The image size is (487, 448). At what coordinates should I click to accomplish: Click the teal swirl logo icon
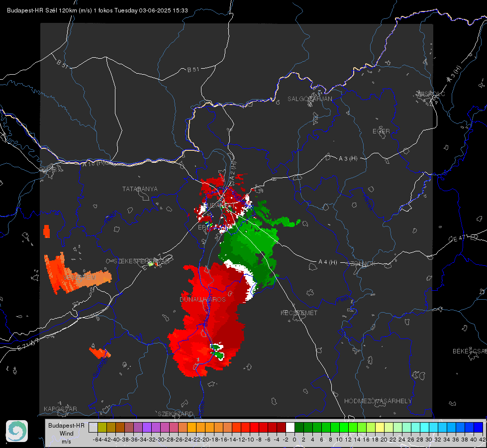coord(17,431)
